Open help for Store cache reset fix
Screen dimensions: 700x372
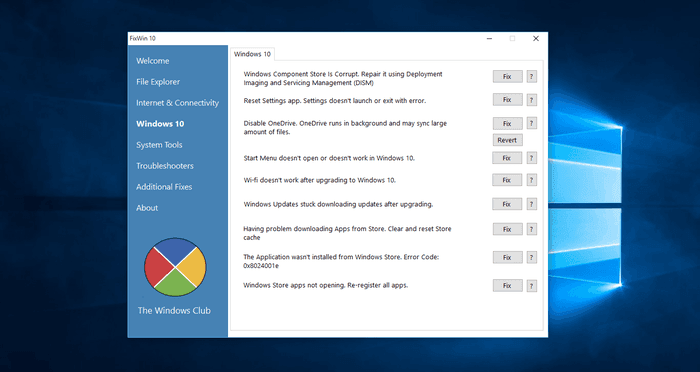(531, 229)
